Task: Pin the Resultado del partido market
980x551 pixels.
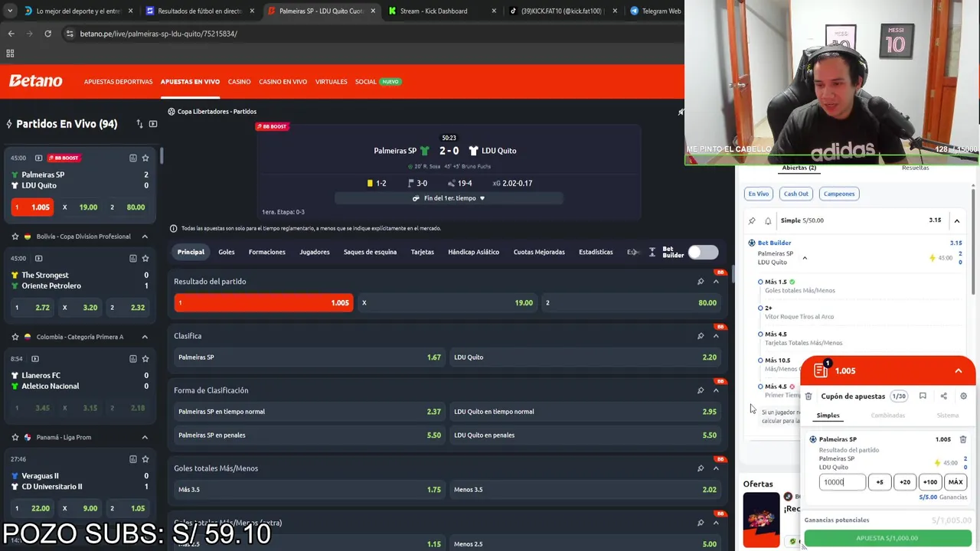Action: pos(701,282)
